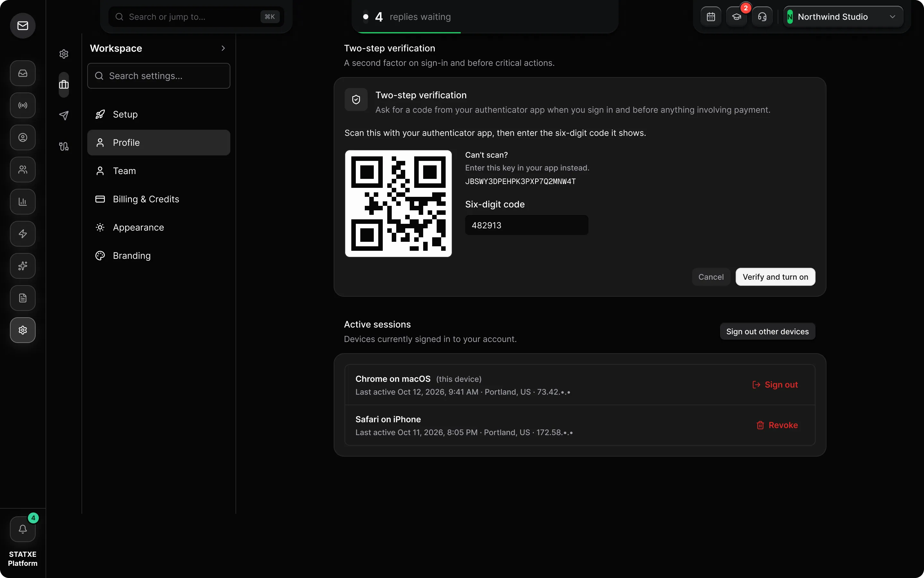Open the Inbox tray icon in left rail
Screen dimensions: 924x578
tap(23, 73)
